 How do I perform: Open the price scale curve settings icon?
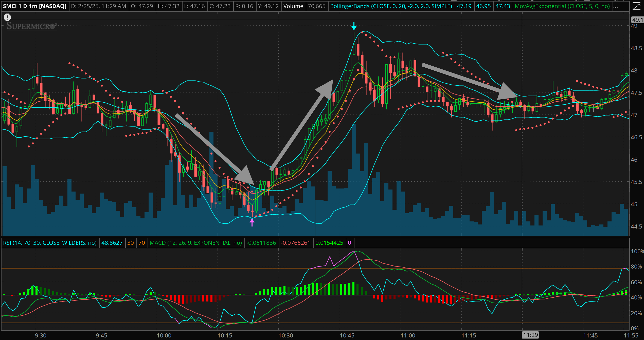pos(636,6)
